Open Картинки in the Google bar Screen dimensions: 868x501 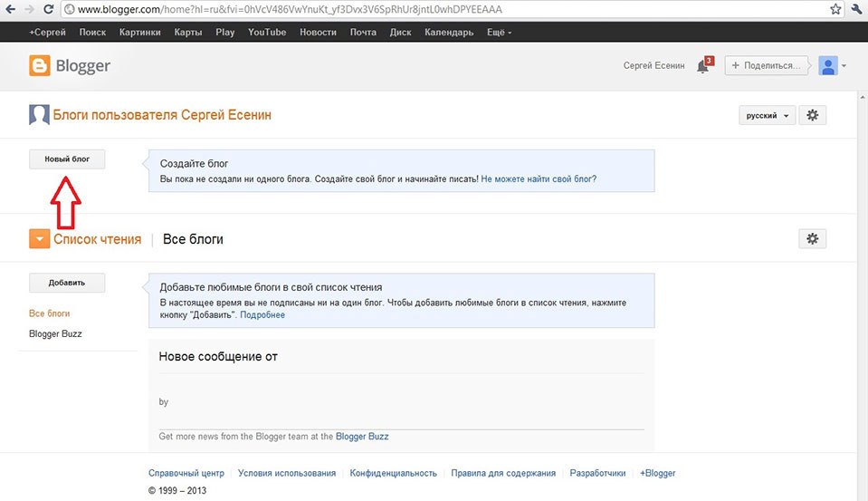(x=140, y=32)
